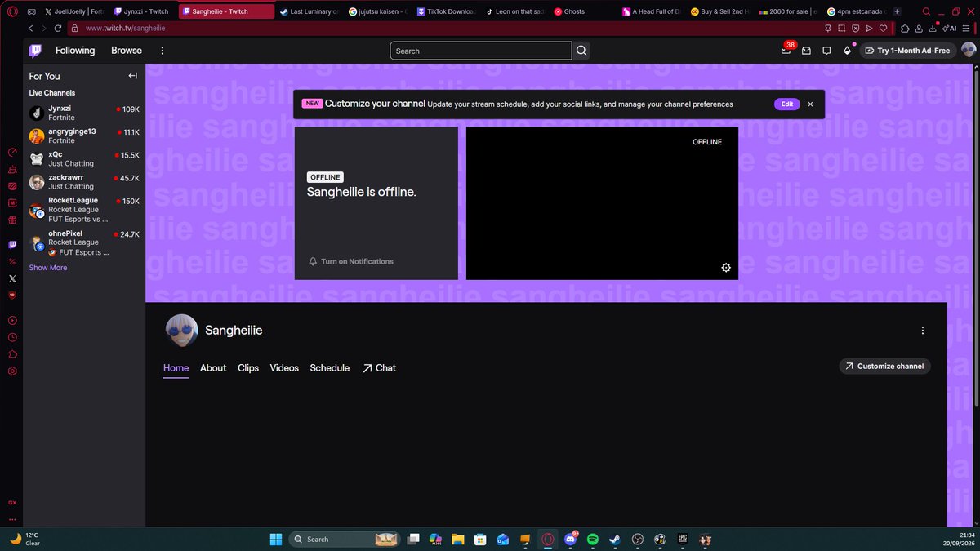Screen dimensions: 980x551
Task: Open a new browser tab with plus
Action: pos(898,11)
